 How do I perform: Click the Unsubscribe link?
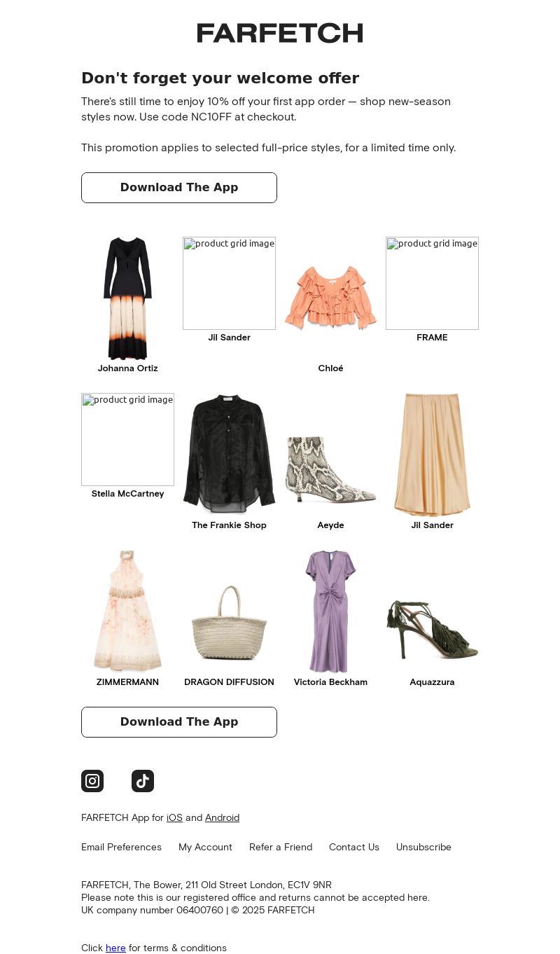coord(423,847)
